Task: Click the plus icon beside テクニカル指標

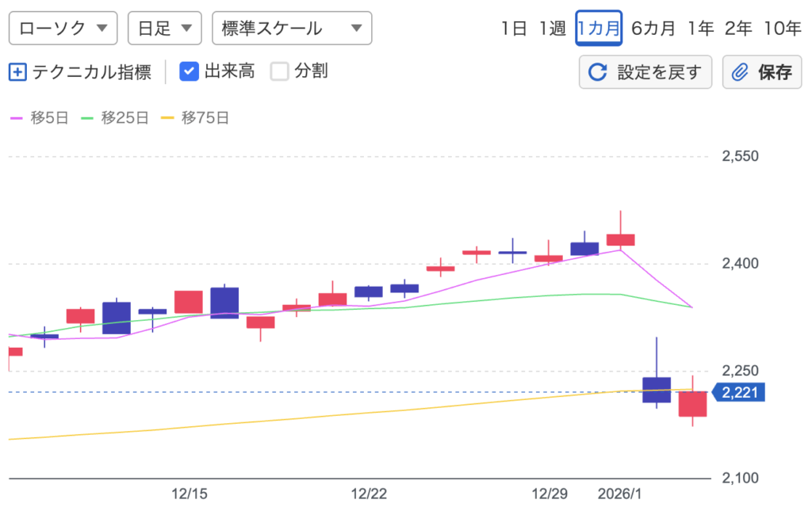Action: click(x=17, y=72)
